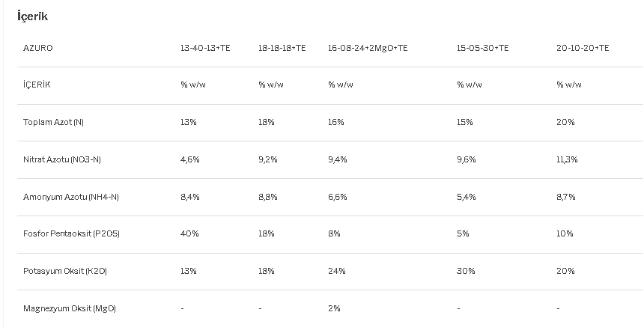Click the Toplam Azot (N) row label
The height and width of the screenshot is (327, 644).
point(53,122)
